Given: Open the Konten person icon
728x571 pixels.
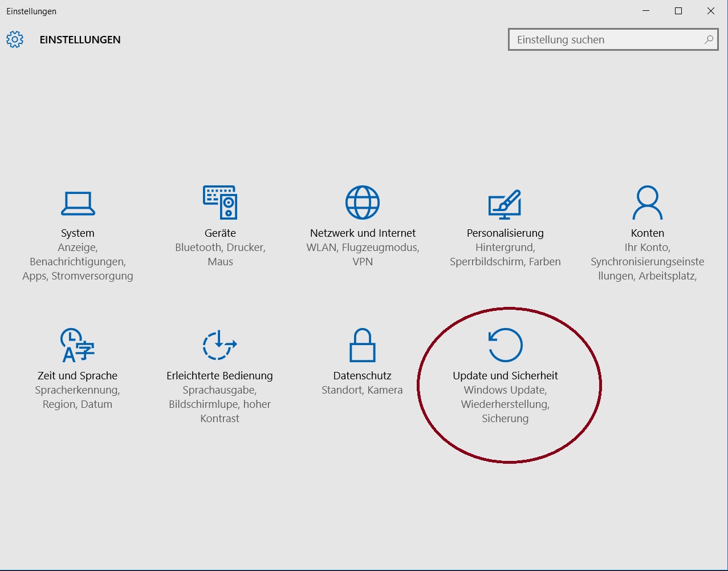Looking at the screenshot, I should tap(648, 203).
